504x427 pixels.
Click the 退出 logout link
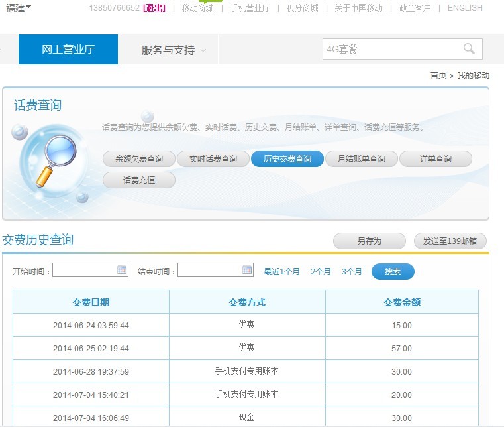pos(154,8)
